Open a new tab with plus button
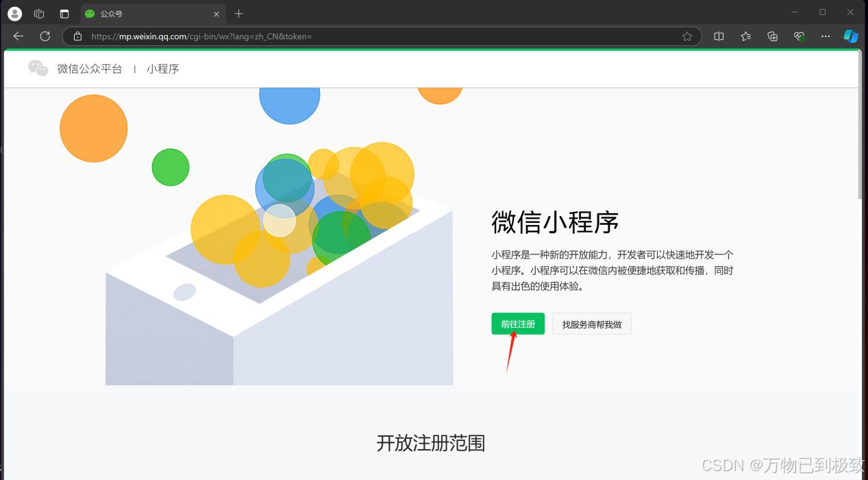Image resolution: width=868 pixels, height=480 pixels. [x=238, y=14]
